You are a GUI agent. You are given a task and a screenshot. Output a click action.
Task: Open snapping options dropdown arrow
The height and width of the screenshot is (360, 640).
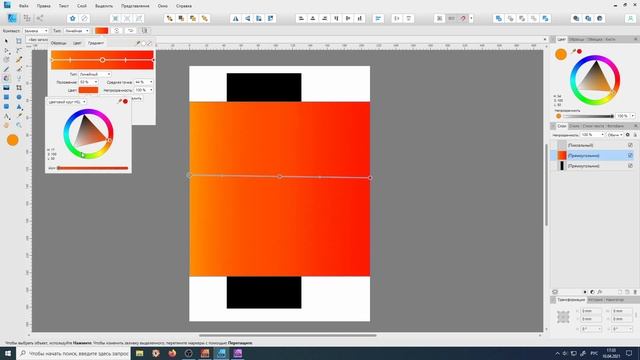[471, 18]
